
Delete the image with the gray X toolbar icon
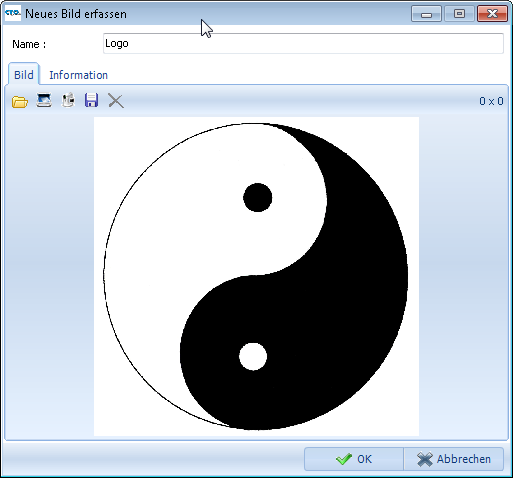pyautogui.click(x=116, y=100)
